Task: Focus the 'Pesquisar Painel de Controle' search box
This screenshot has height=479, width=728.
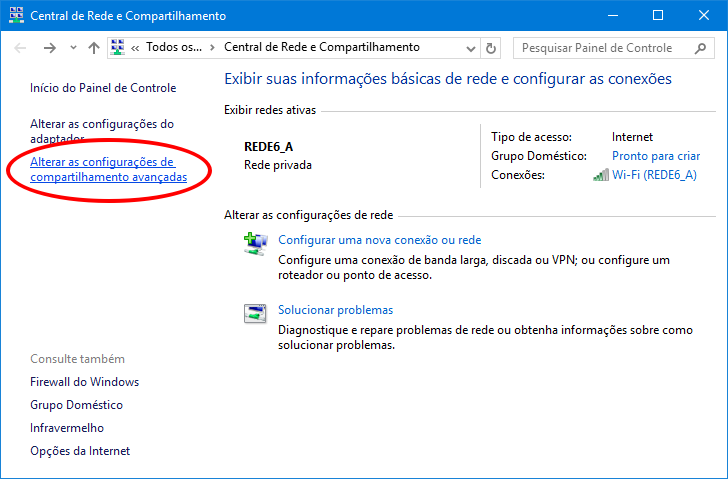Action: pos(605,48)
